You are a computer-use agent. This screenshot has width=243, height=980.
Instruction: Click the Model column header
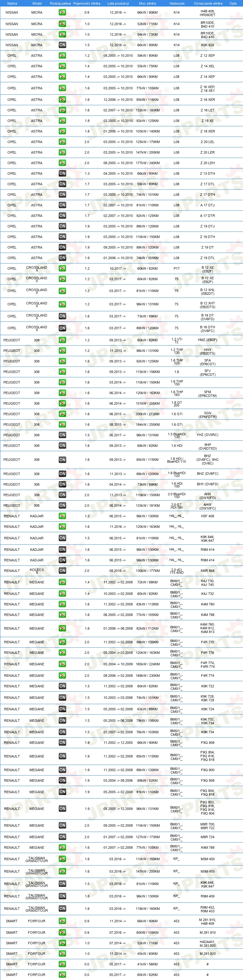(x=37, y=3)
